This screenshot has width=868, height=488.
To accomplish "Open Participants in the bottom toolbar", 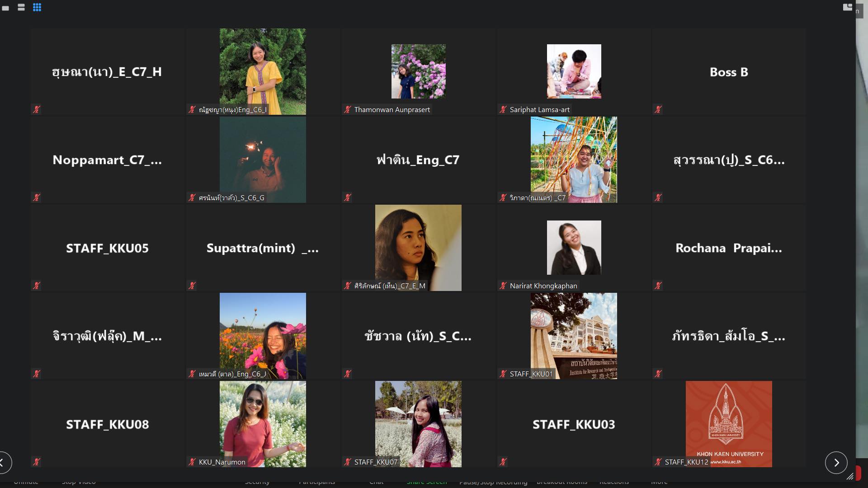I will point(317,482).
